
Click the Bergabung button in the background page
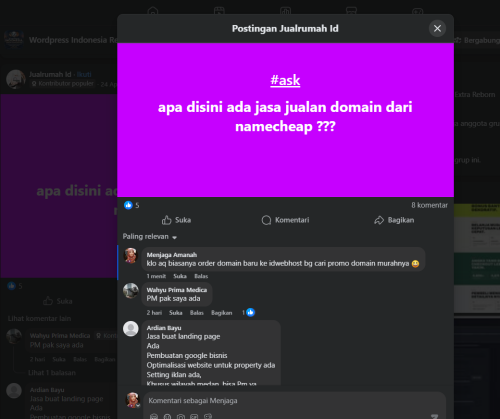[477, 40]
